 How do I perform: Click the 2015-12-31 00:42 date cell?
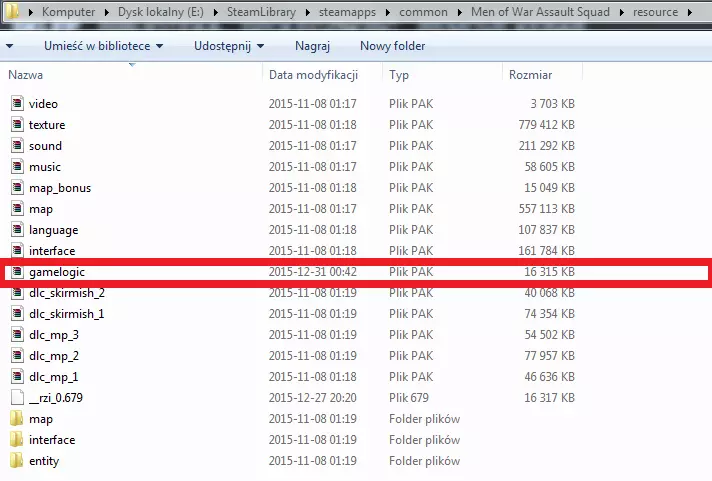click(312, 272)
